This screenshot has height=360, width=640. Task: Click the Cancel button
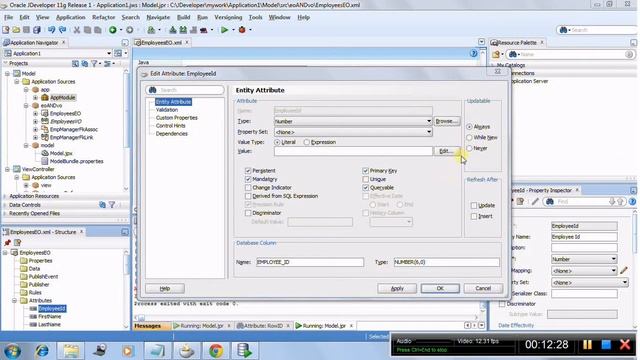483,289
